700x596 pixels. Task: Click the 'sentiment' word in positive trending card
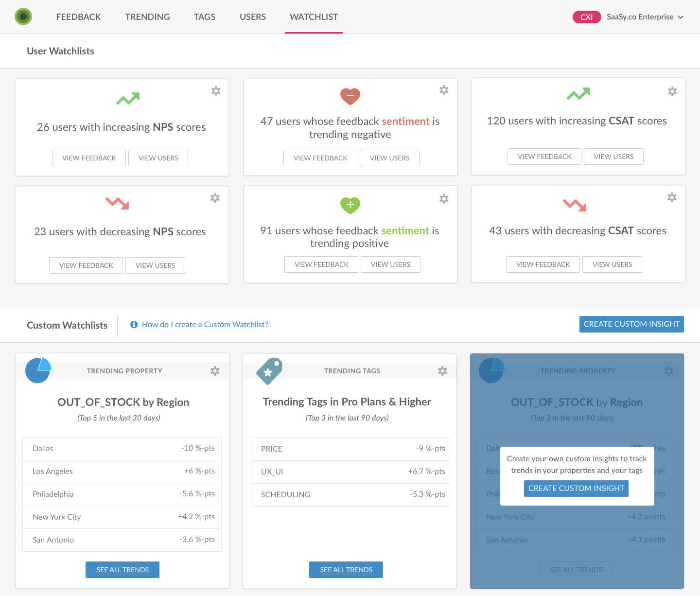pos(405,231)
